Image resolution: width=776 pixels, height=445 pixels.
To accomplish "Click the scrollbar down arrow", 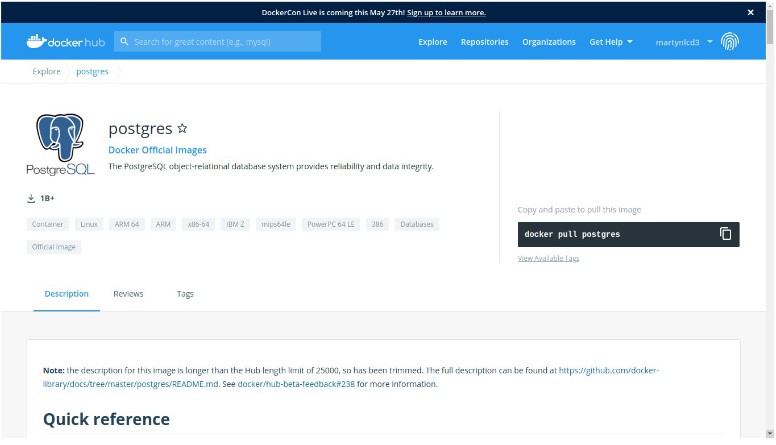I will pos(770,434).
